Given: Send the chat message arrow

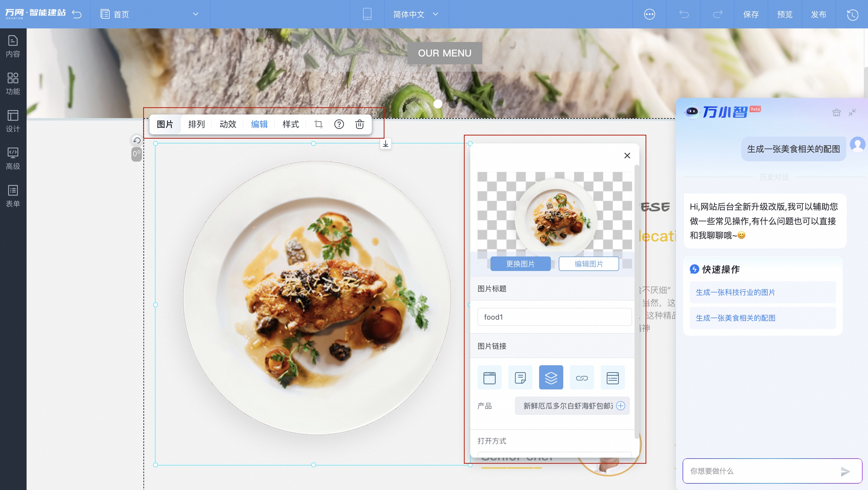Looking at the screenshot, I should pyautogui.click(x=845, y=472).
